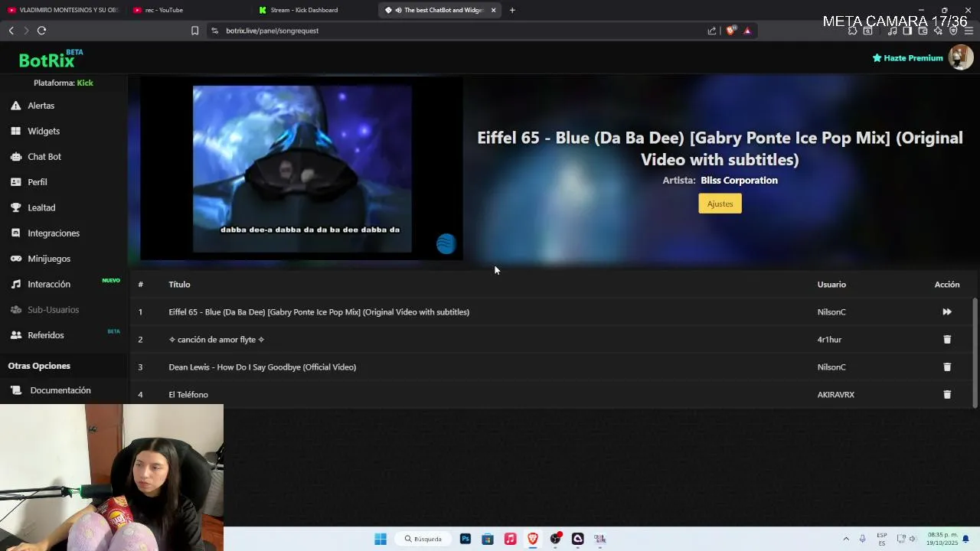Click the Dean Lewis song title
This screenshot has width=980, height=551.
click(x=262, y=367)
